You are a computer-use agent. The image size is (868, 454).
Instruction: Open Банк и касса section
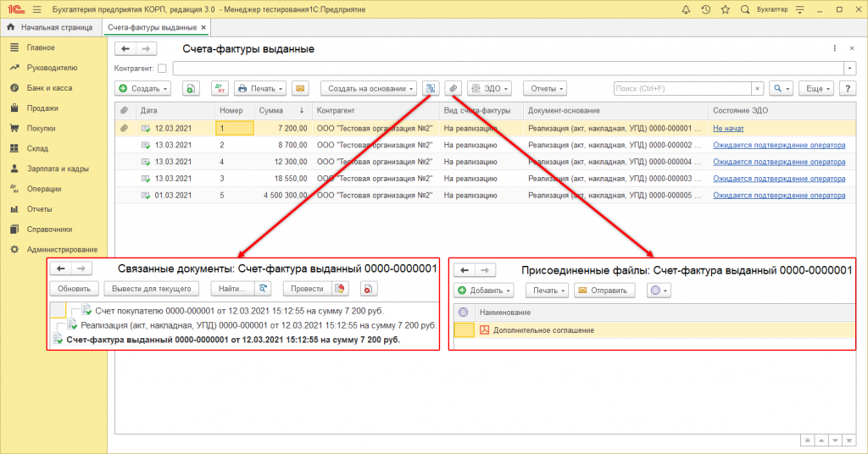click(x=49, y=88)
